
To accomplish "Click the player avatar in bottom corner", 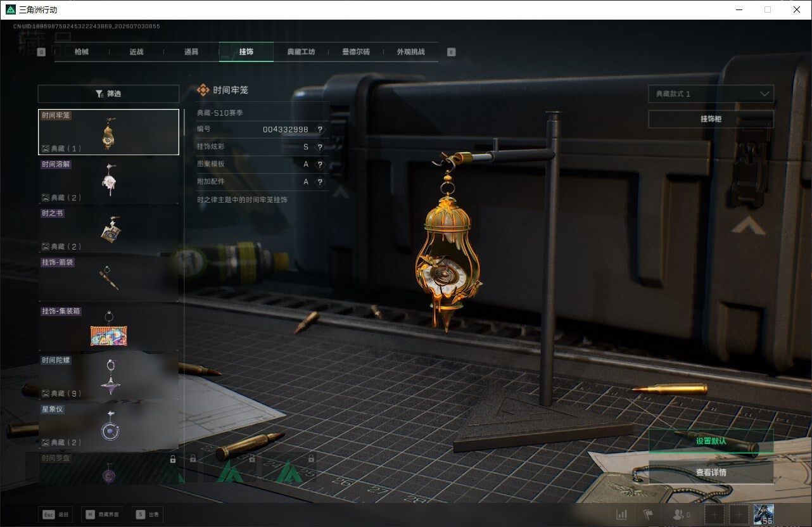I will [x=764, y=514].
